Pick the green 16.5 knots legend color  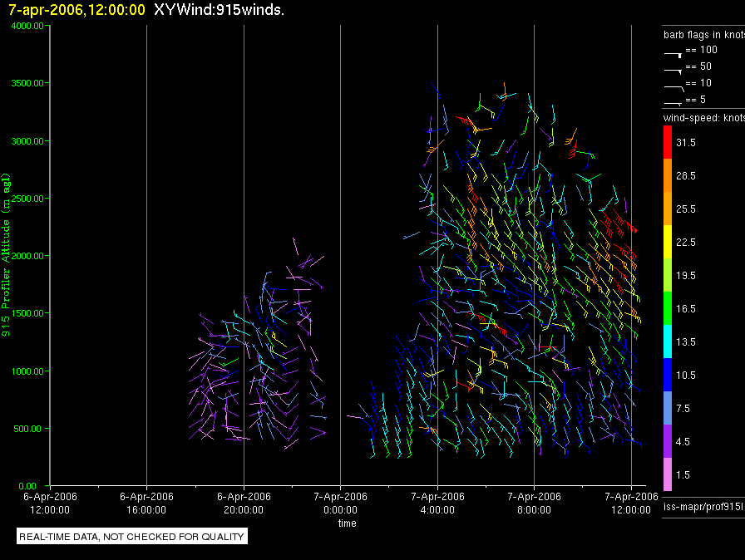pyautogui.click(x=668, y=308)
